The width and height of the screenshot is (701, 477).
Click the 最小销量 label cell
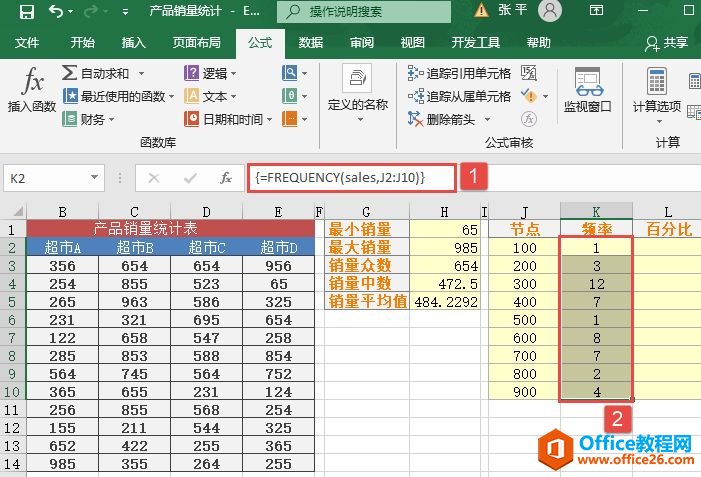pos(367,229)
